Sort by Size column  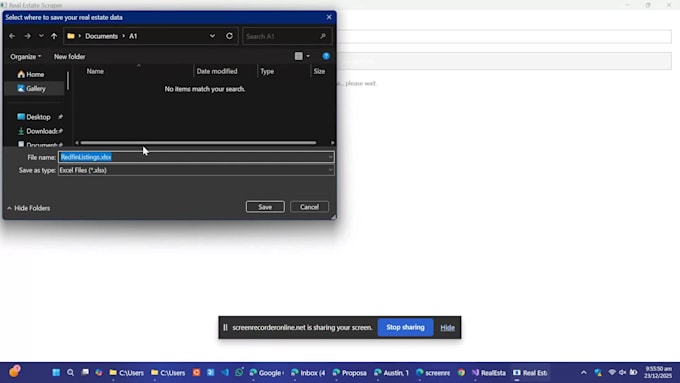319,71
